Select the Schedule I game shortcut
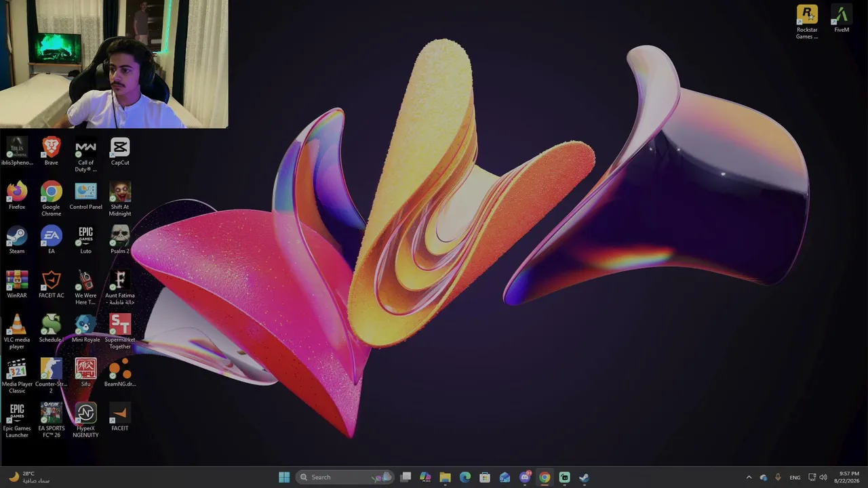868x488 pixels. point(51,329)
